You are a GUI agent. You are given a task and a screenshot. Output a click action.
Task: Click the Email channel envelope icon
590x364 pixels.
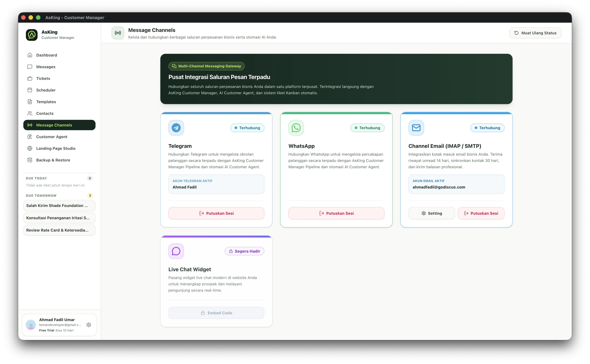[416, 128]
